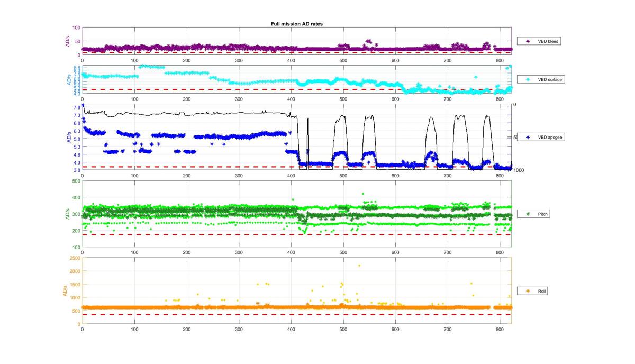Image resolution: width=635 pixels, height=364 pixels.
Task: Click the orange AD/s label of Roll plot
Action: click(65, 291)
